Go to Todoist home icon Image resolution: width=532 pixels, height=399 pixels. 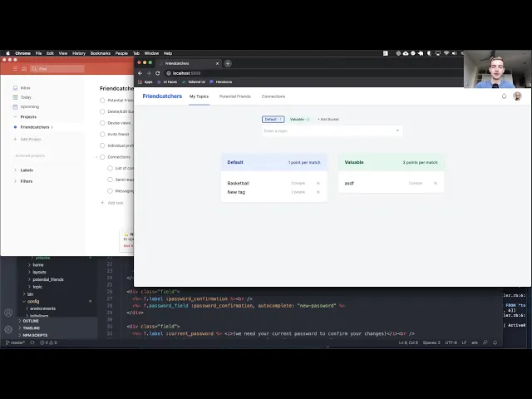24,68
